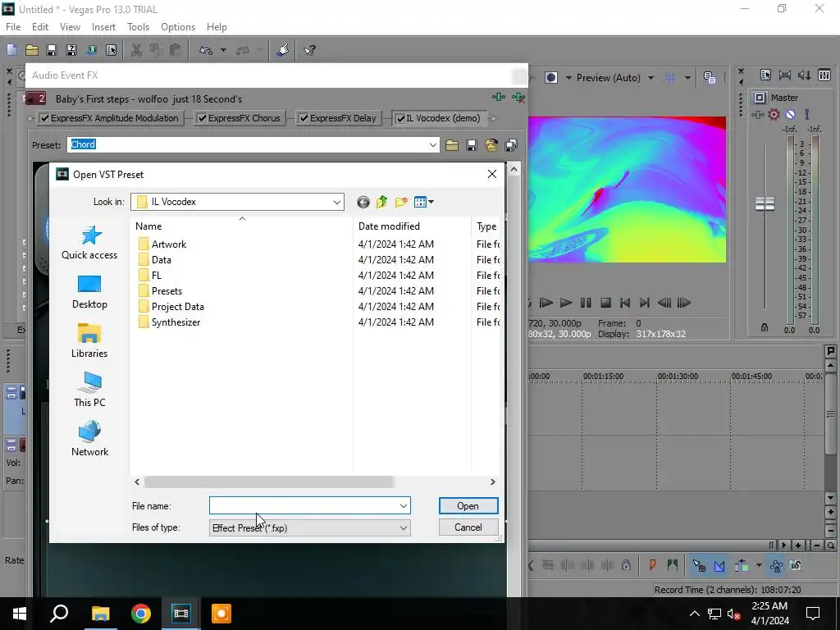
Task: Open the View Menu dropdown in dialog
Action: click(424, 202)
